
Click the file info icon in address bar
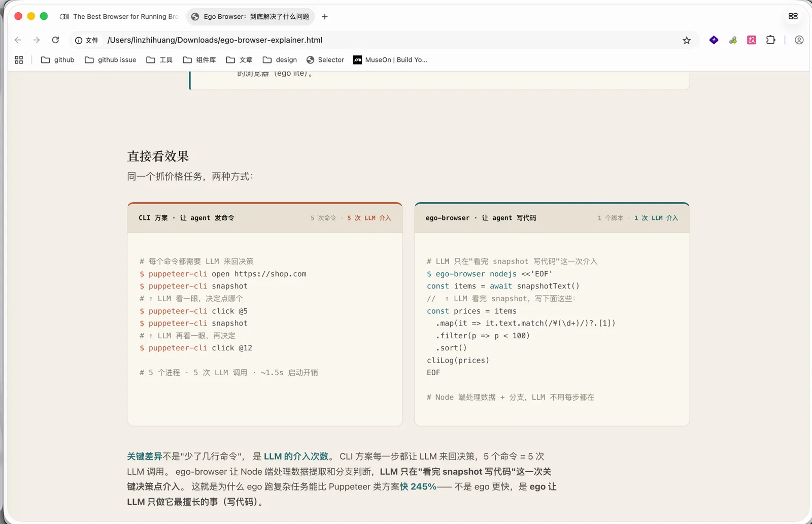click(86, 40)
